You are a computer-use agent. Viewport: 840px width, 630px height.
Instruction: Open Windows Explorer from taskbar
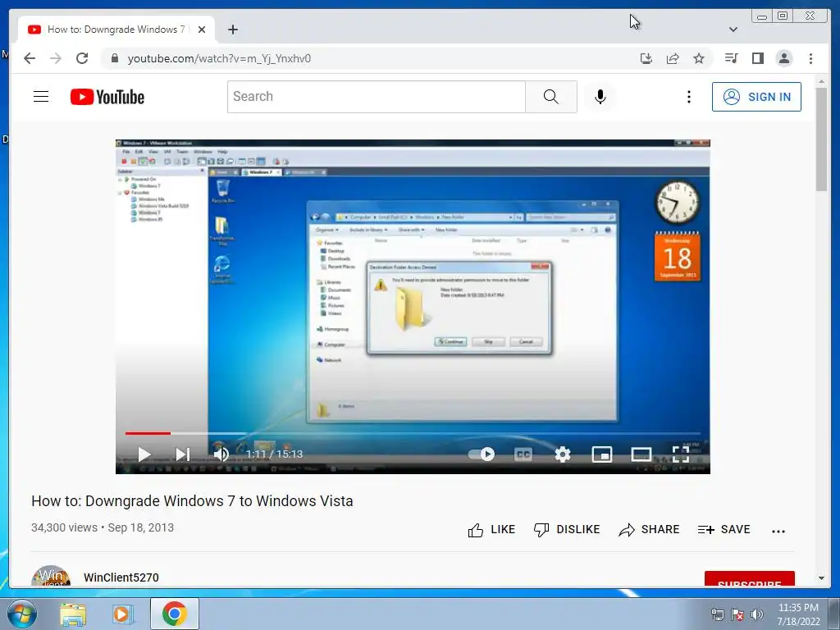[73, 614]
